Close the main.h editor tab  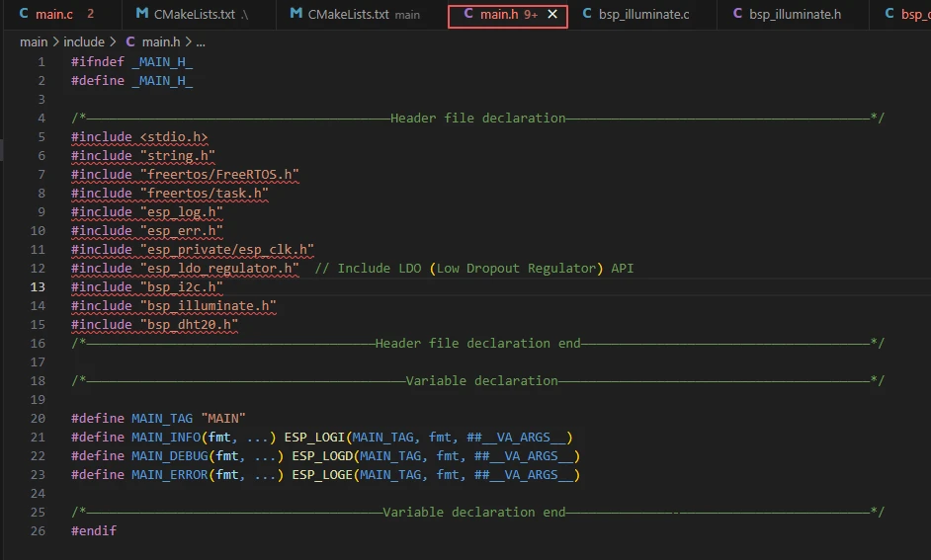(552, 15)
